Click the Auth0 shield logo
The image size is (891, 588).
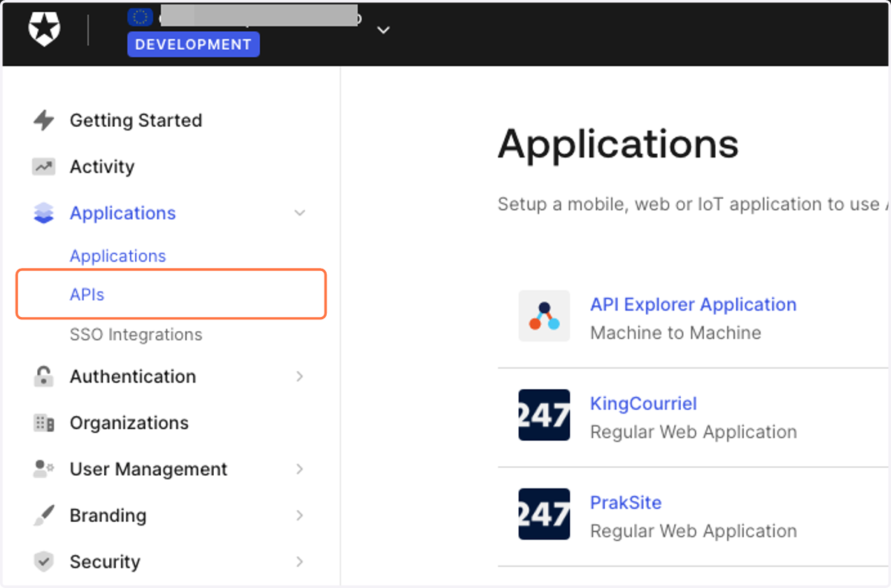[x=45, y=30]
